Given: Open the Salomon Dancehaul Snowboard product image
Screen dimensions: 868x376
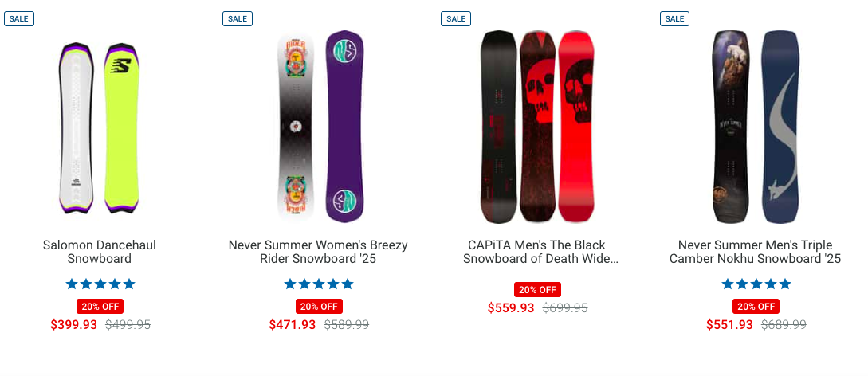Looking at the screenshot, I should pos(100,127).
